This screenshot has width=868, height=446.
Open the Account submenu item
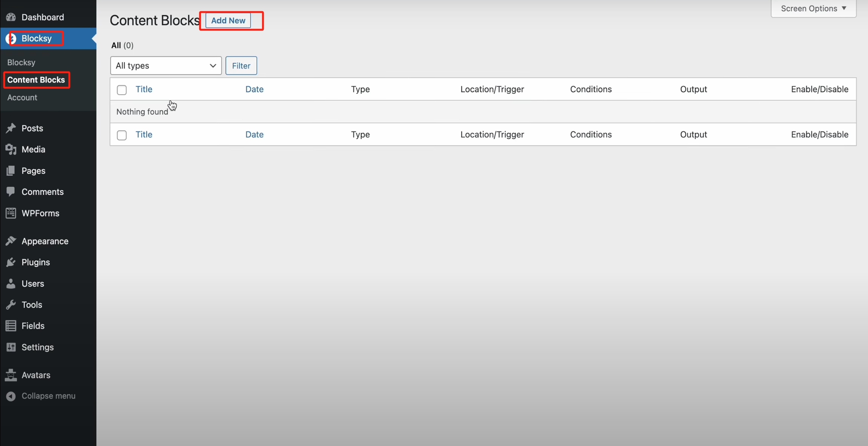[x=22, y=97]
